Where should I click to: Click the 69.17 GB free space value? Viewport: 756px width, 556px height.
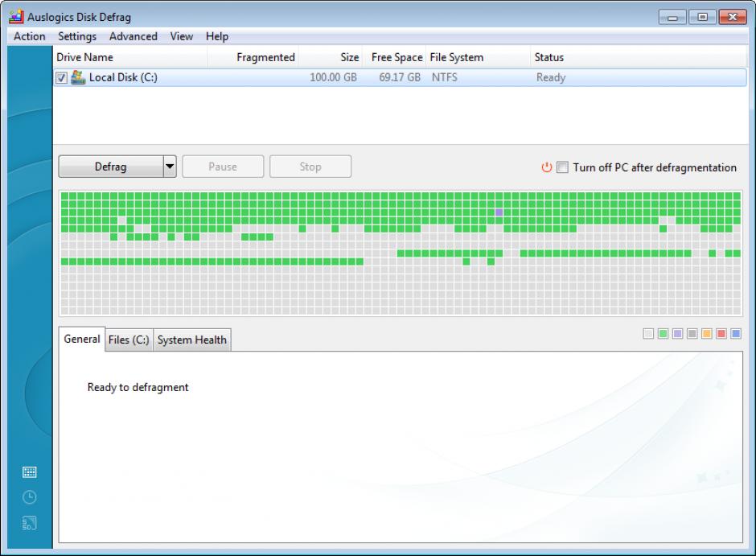(400, 77)
